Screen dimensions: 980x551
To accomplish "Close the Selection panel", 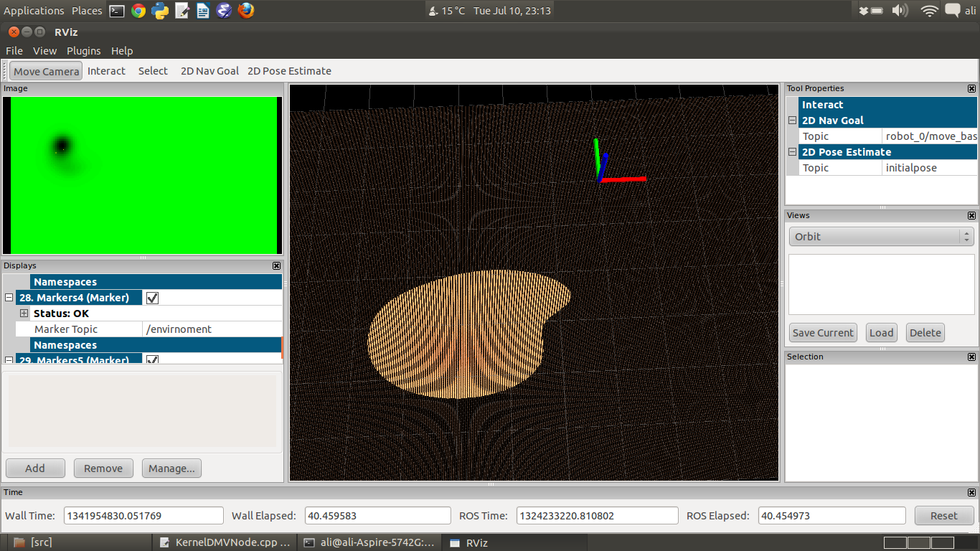I will click(971, 357).
